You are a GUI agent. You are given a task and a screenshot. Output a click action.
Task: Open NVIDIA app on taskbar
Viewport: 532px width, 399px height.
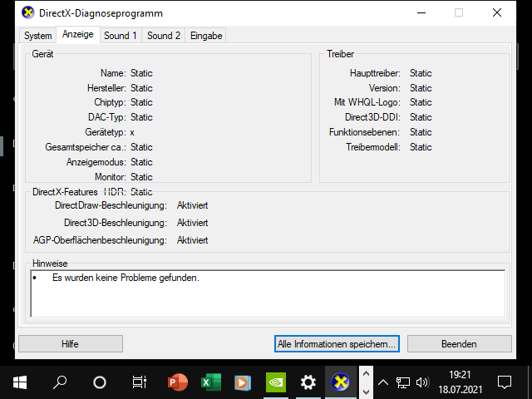pos(275,382)
